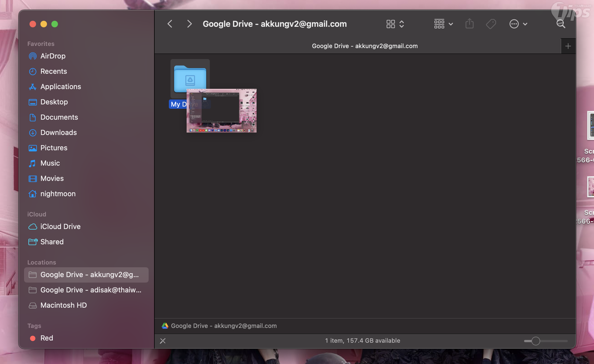Add a new Finder tab with plus
This screenshot has height=364, width=594.
pyautogui.click(x=568, y=46)
